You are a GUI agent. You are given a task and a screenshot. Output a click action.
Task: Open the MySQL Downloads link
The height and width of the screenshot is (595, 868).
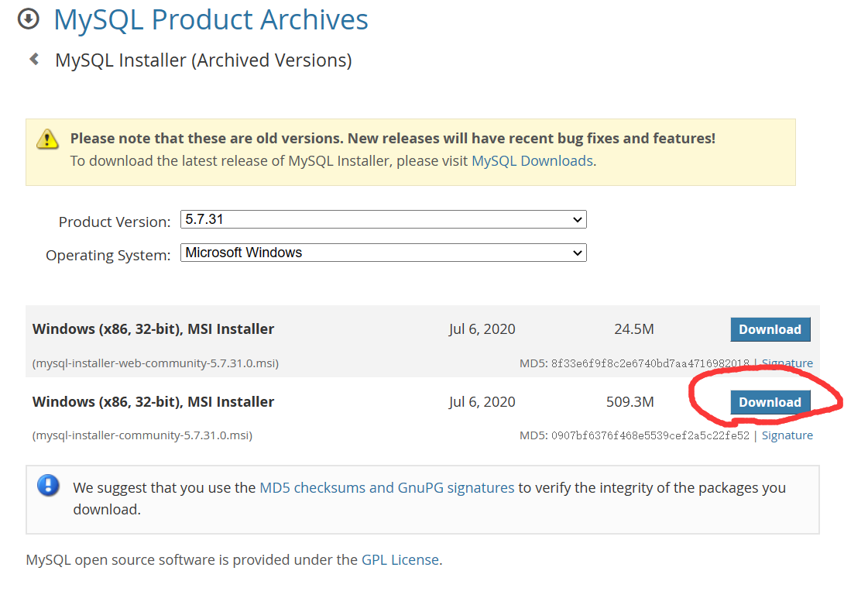click(532, 161)
